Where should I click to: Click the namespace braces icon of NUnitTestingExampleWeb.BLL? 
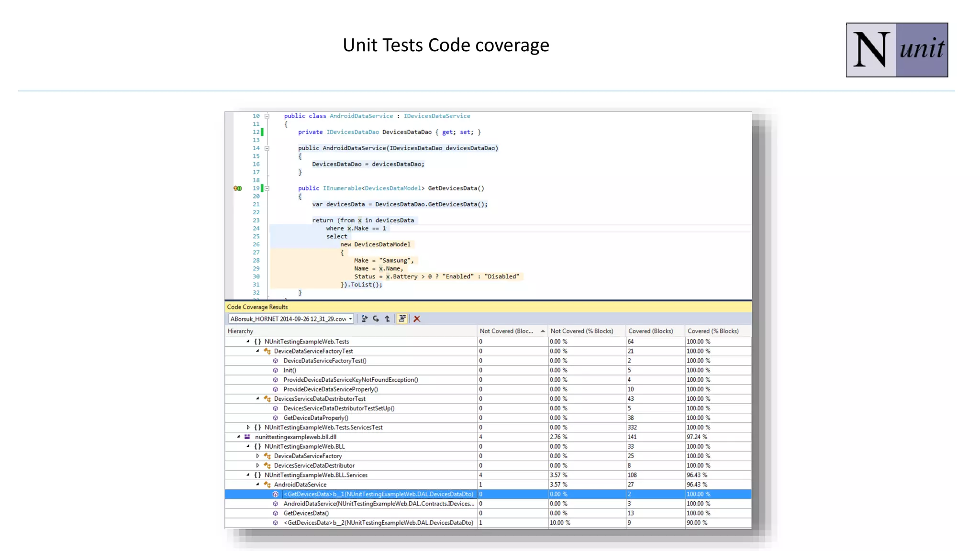257,446
